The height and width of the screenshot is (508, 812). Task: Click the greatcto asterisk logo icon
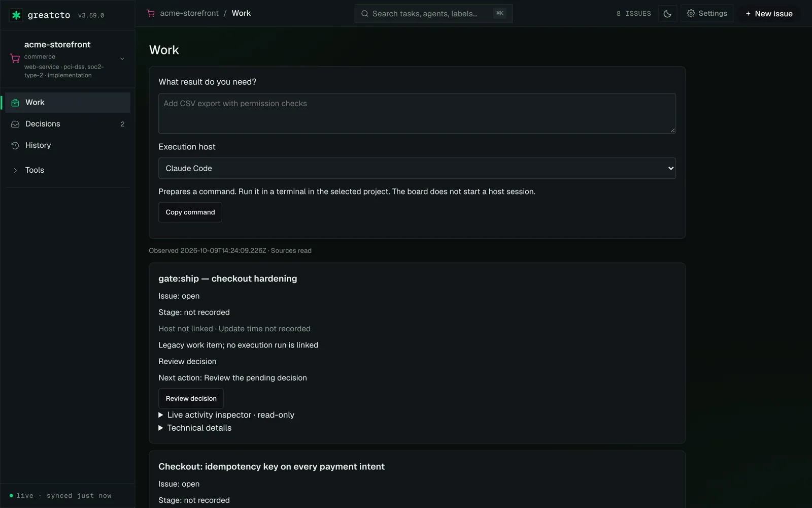click(x=16, y=15)
